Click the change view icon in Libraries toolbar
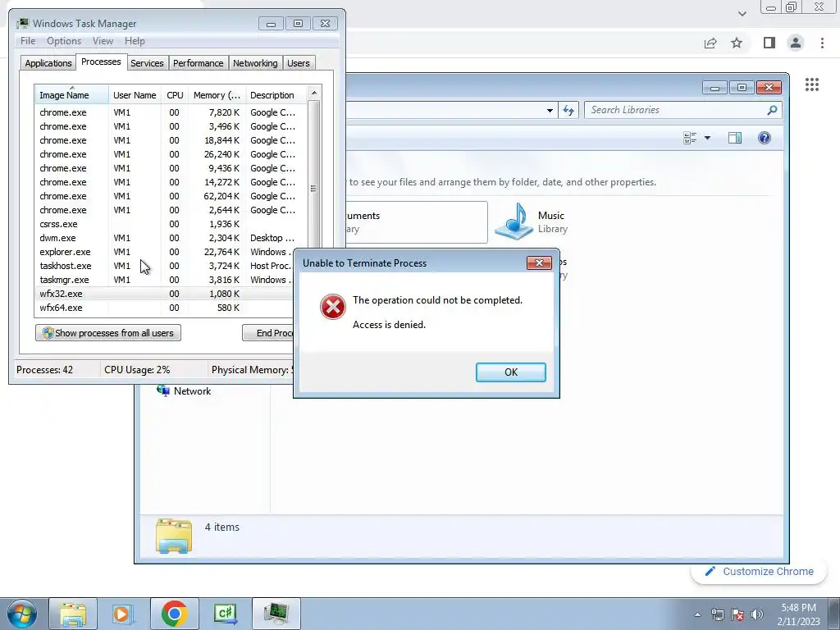Screen dimensions: 840x630 (690, 138)
